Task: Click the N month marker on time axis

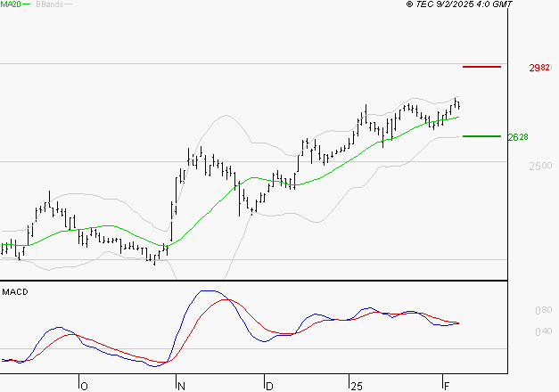Action: click(x=181, y=387)
